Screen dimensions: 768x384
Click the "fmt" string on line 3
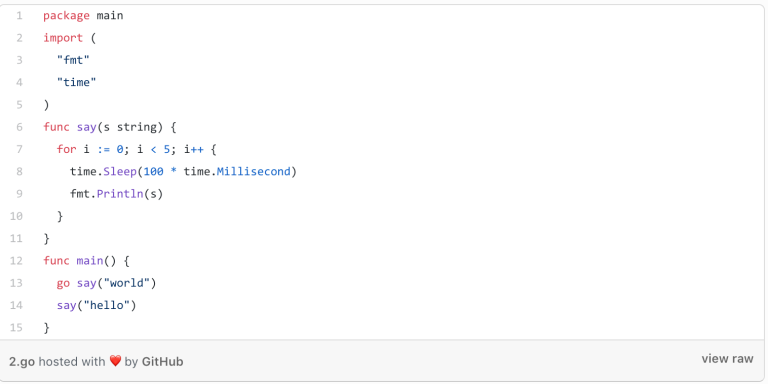pyautogui.click(x=73, y=60)
